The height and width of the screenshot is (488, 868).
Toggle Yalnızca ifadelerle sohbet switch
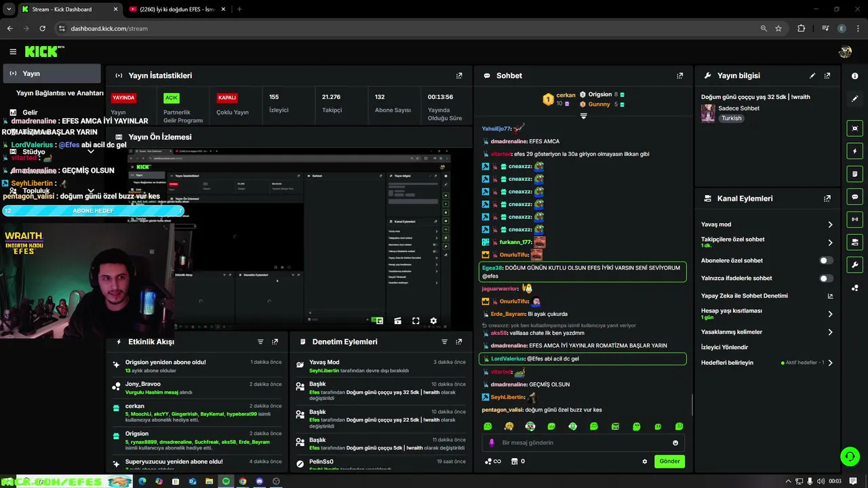[x=826, y=278]
